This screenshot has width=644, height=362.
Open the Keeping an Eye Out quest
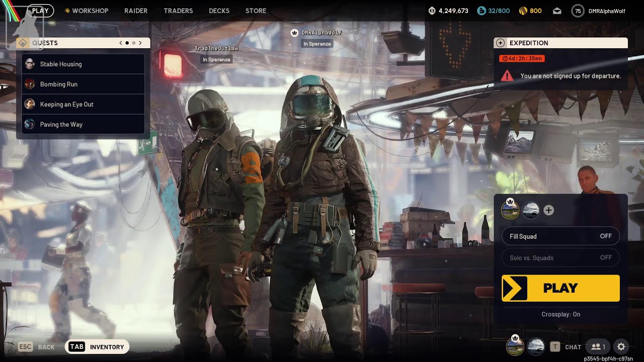84,104
